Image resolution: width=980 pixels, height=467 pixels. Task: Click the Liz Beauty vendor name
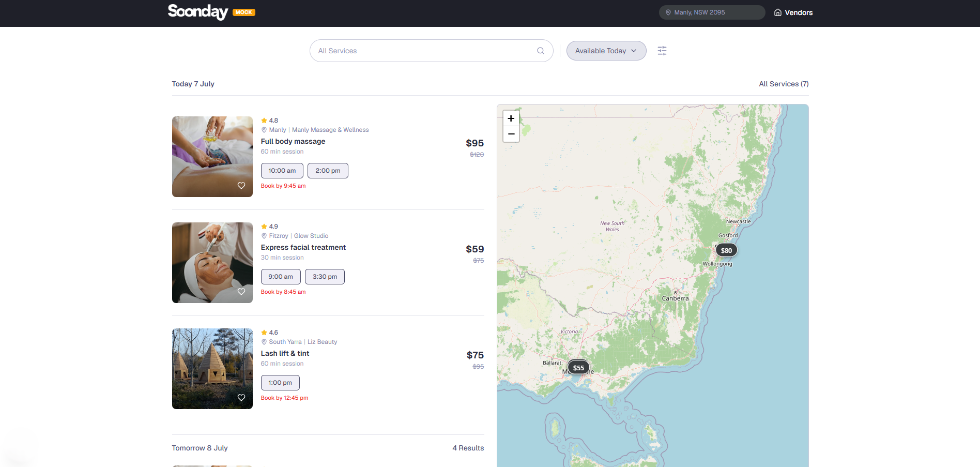click(322, 342)
